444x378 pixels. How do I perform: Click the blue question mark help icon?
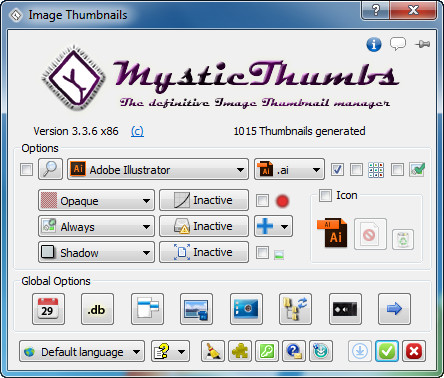pyautogui.click(x=294, y=351)
